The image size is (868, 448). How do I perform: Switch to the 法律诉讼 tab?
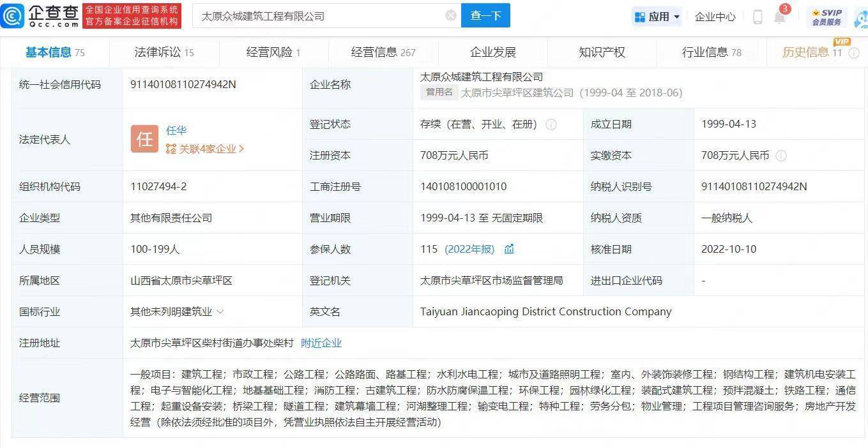click(x=164, y=52)
